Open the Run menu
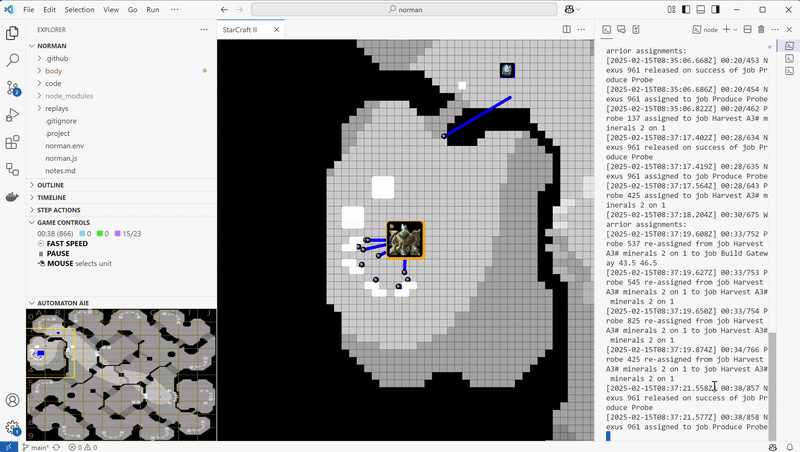The width and height of the screenshot is (800, 452). (x=153, y=9)
